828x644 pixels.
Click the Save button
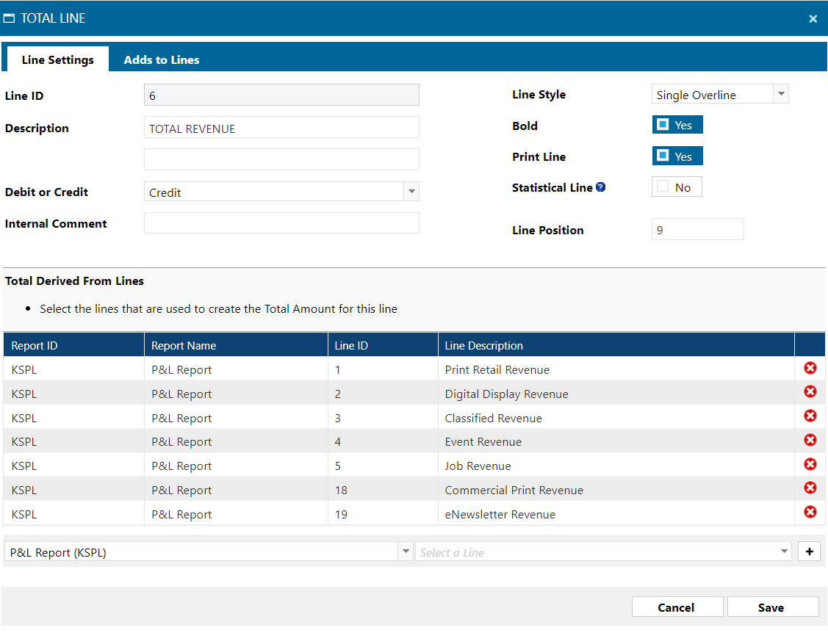pyautogui.click(x=771, y=607)
